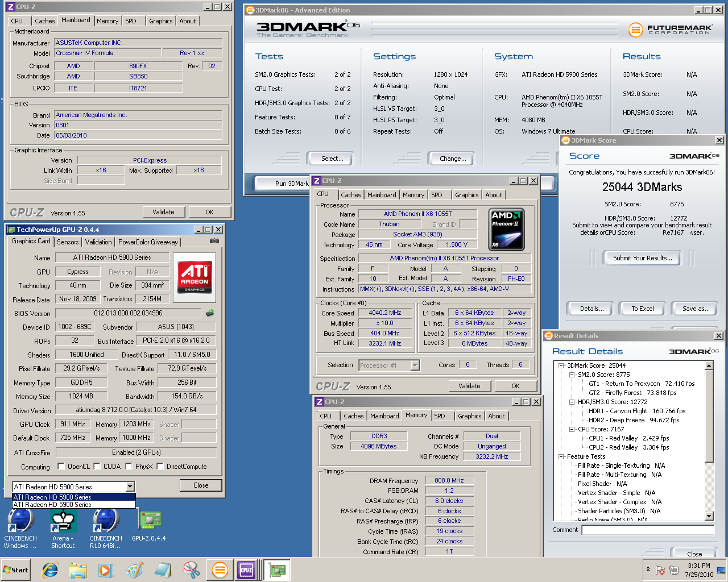Click the AMD Phenom II logo in CPU-Z
The width and height of the screenshot is (728, 582).
[507, 229]
